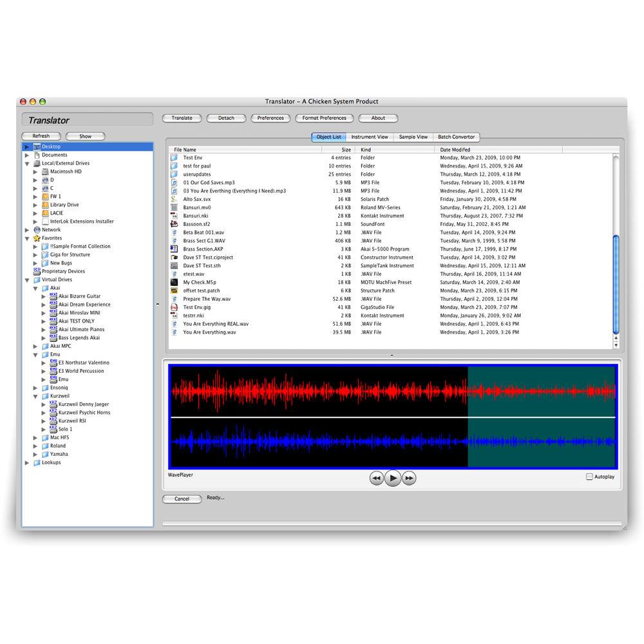Select the Brass Section.AKP file icon
The image size is (644, 644).
[x=174, y=249]
